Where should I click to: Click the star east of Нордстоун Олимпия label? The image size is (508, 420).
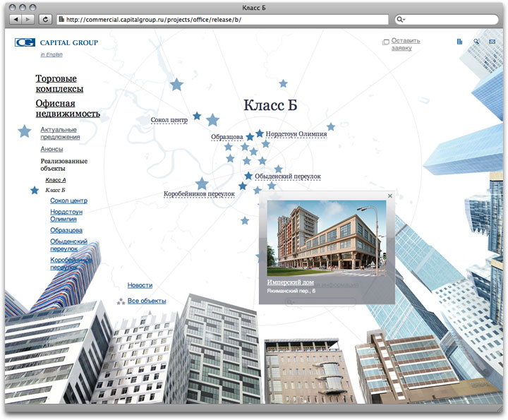331,126
